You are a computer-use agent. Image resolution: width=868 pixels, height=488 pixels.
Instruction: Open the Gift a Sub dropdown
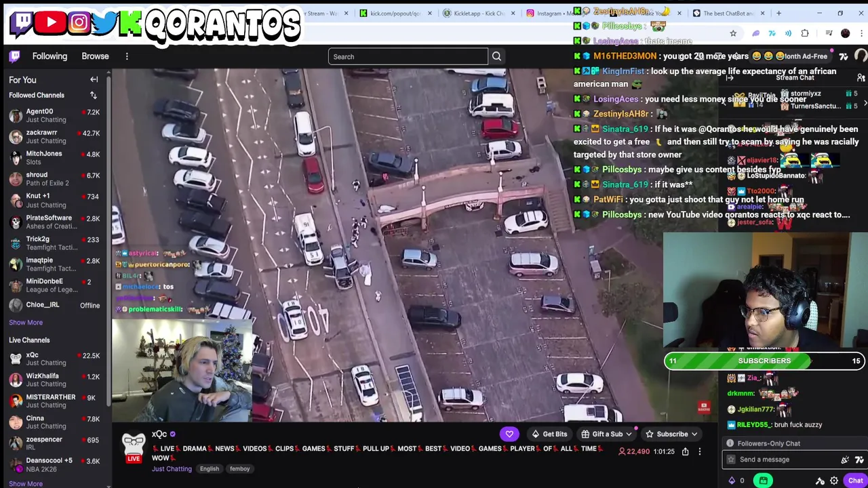click(606, 434)
